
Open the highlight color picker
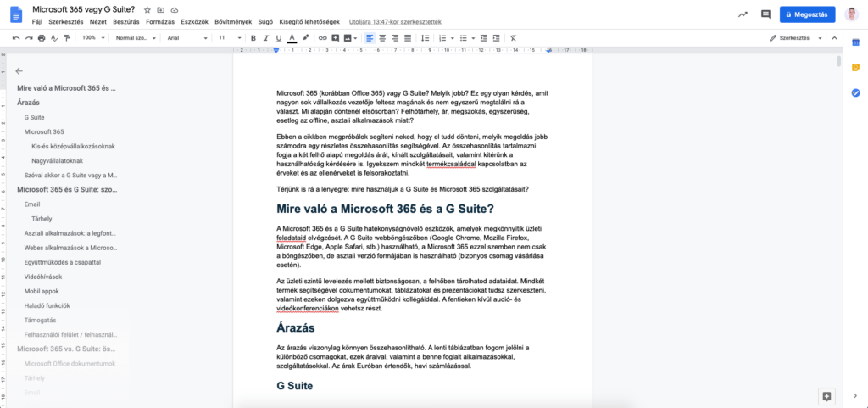click(305, 38)
